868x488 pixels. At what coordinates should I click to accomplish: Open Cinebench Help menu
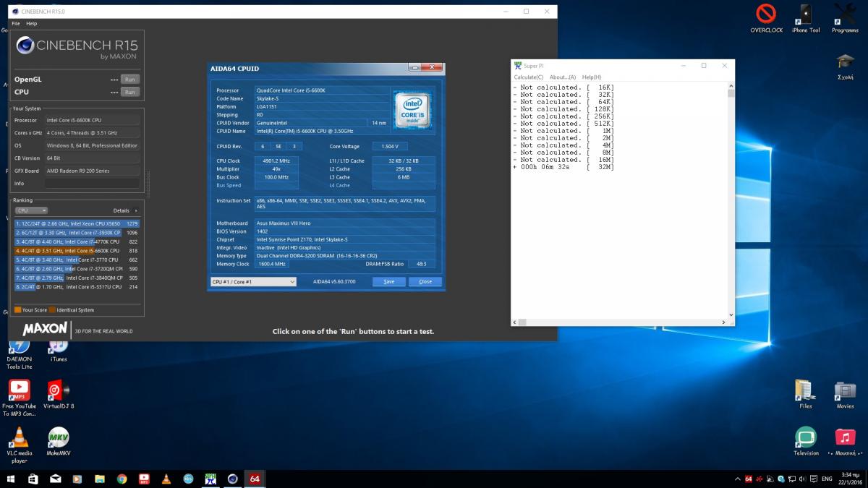click(31, 24)
